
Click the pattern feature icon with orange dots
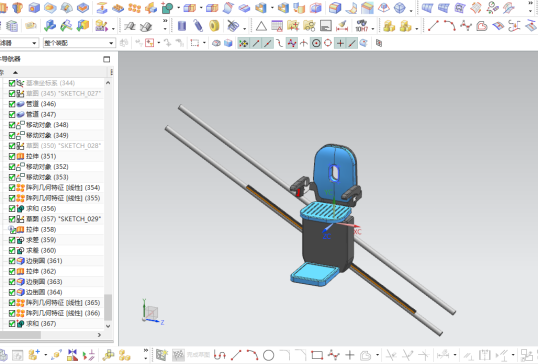(134, 8)
